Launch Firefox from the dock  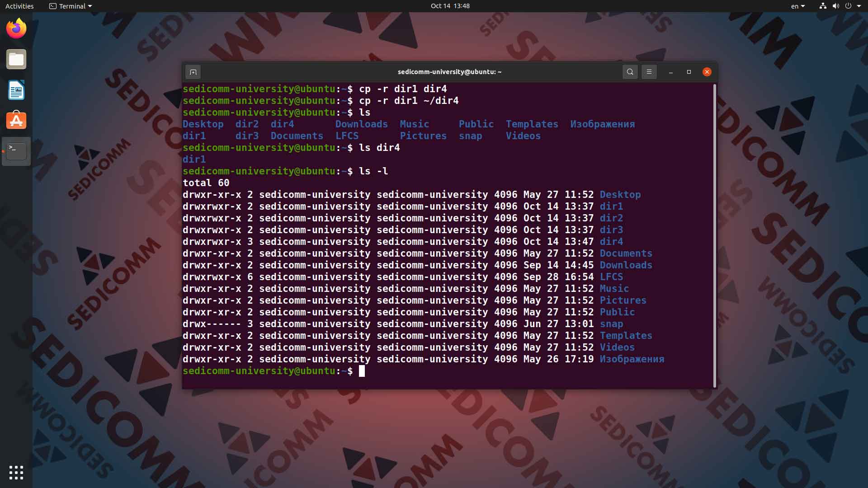(x=16, y=28)
